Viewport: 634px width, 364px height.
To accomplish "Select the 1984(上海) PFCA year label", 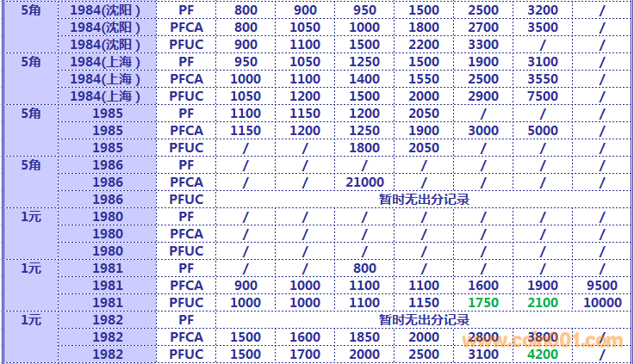I will pyautogui.click(x=106, y=79).
